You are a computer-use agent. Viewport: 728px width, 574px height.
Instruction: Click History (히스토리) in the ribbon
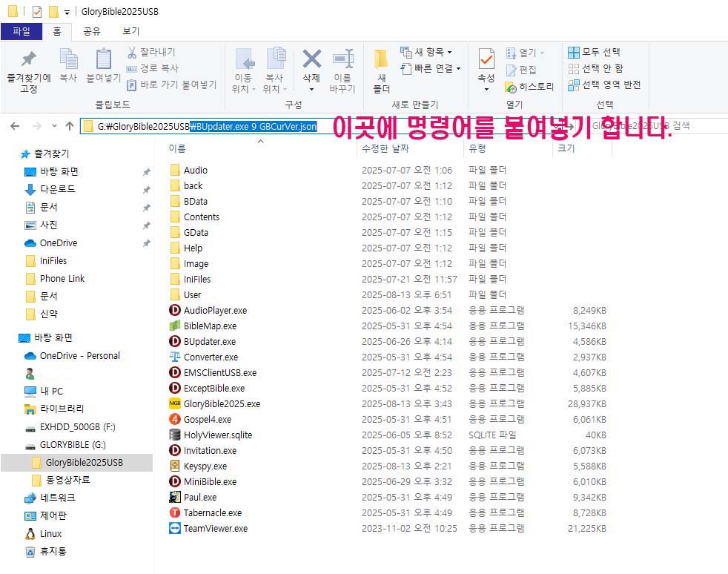pyautogui.click(x=529, y=87)
